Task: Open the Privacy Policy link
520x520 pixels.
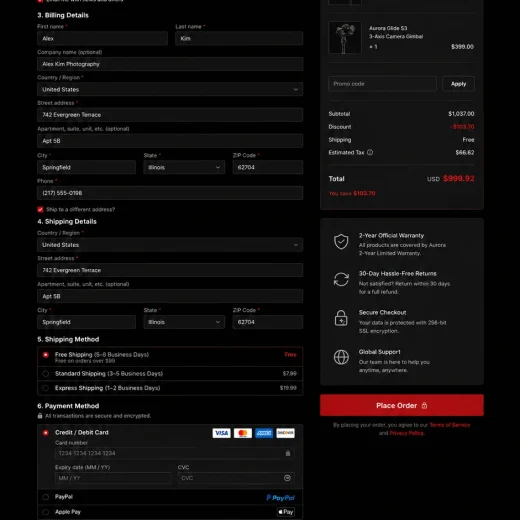Action: click(407, 433)
